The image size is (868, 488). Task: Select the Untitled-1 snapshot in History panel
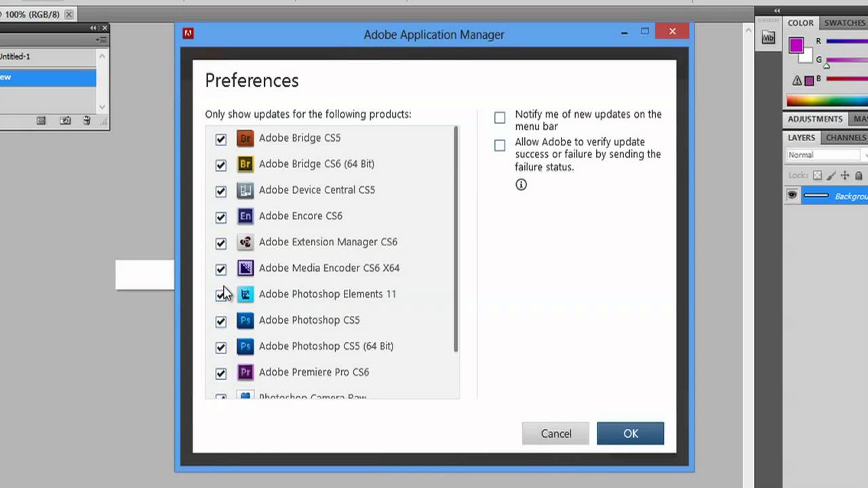(48, 57)
